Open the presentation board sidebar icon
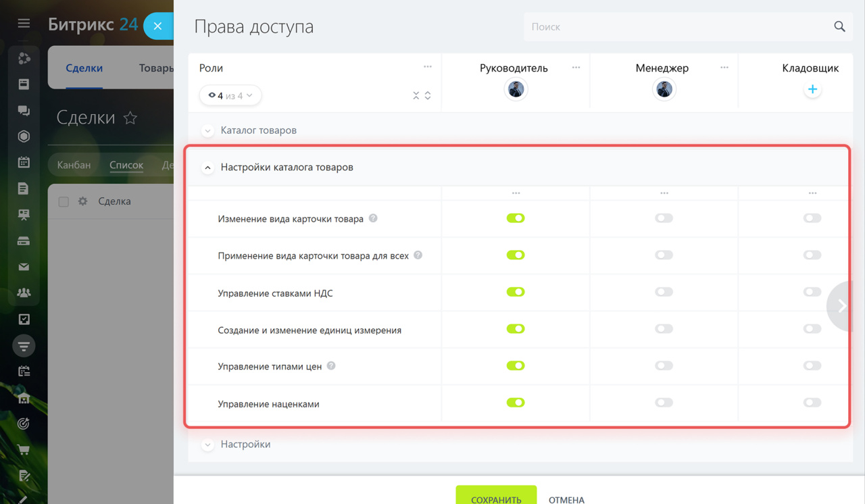The height and width of the screenshot is (504, 865). pos(24,215)
